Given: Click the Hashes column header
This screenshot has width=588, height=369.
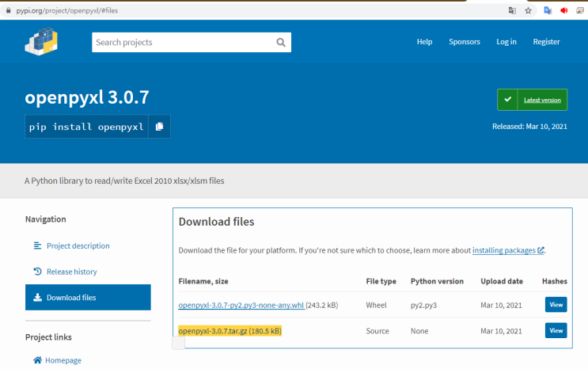Looking at the screenshot, I should [x=554, y=281].
